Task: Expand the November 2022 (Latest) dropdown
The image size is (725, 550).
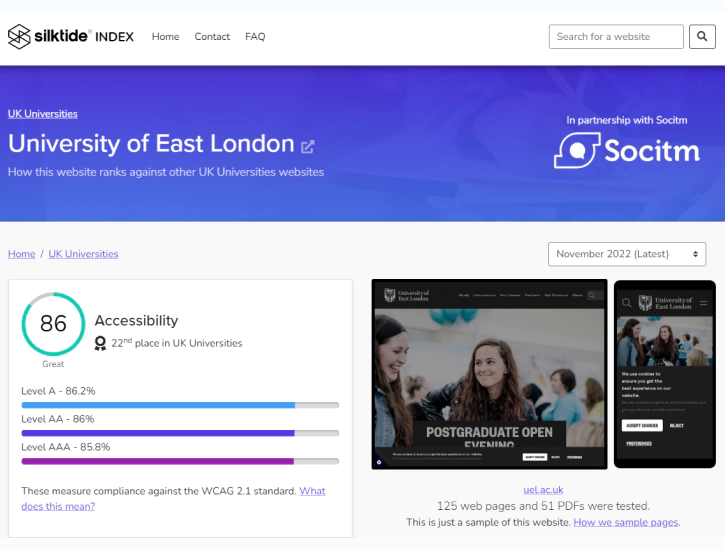Action: pos(626,254)
